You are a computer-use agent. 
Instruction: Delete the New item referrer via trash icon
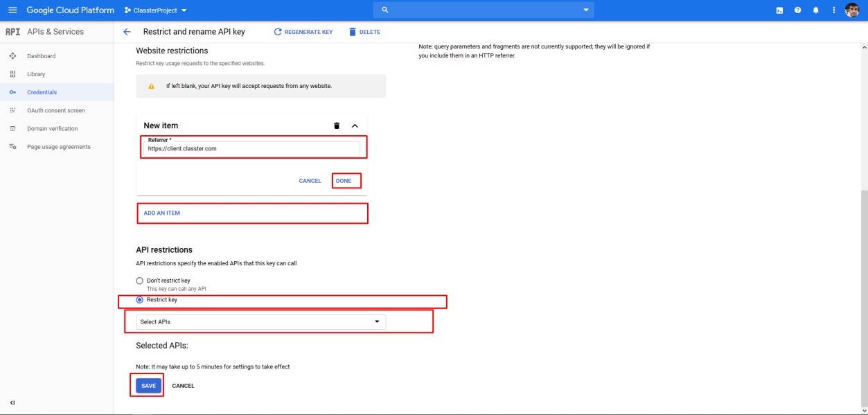337,125
